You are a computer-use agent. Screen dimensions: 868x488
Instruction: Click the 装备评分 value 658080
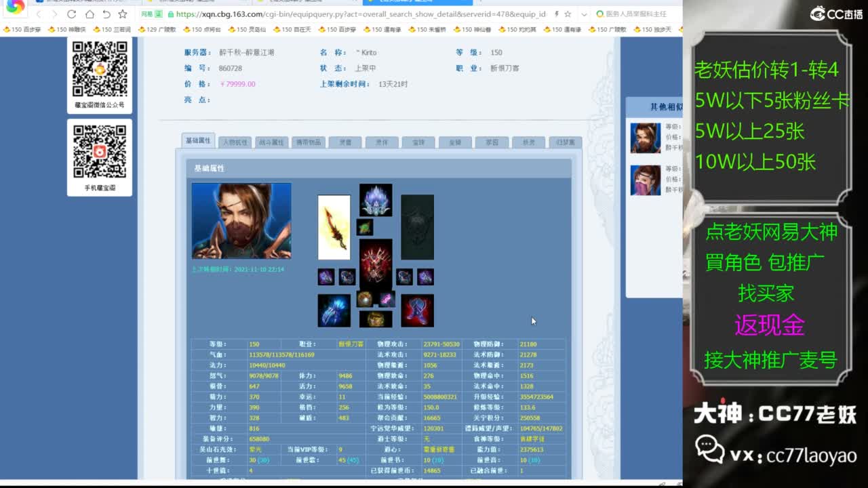pos(259,439)
